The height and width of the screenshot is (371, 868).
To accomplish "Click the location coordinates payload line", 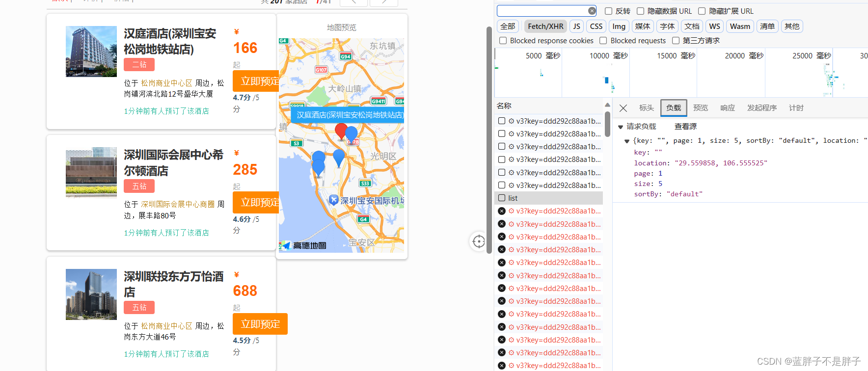I will (x=701, y=163).
